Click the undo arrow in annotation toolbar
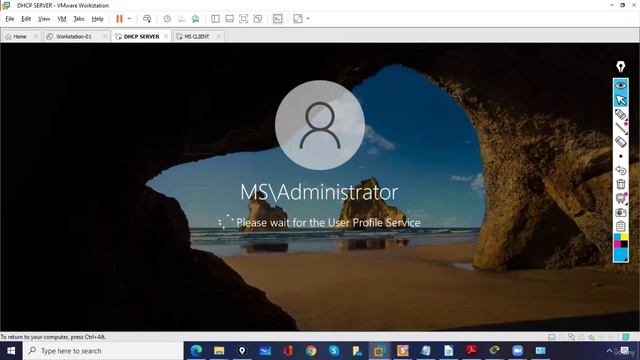This screenshot has height=360, width=640. click(620, 170)
